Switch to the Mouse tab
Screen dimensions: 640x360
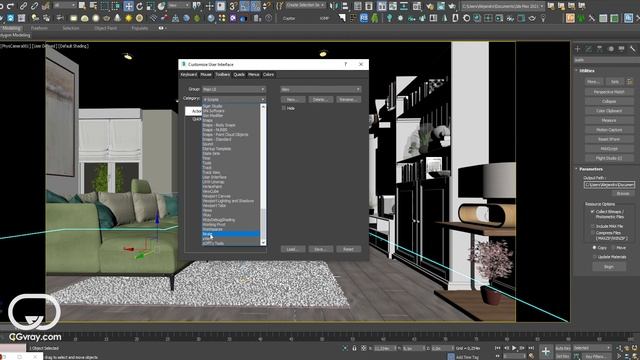point(206,75)
